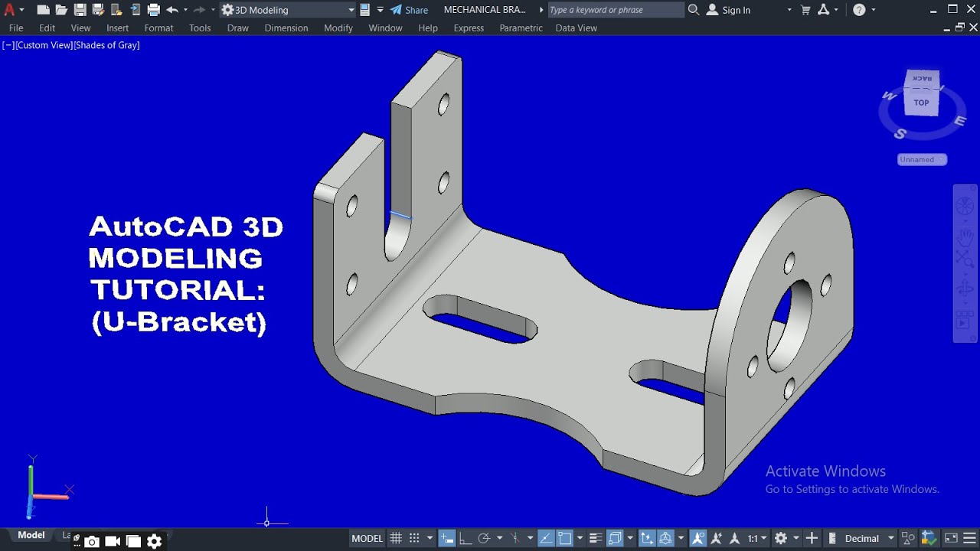Undo the last action
This screenshot has height=551, width=980.
coord(172,10)
